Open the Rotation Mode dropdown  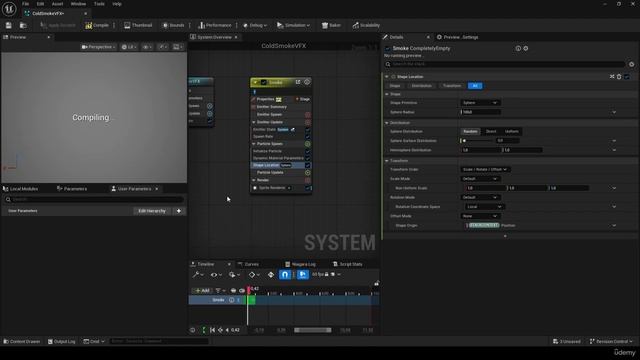pyautogui.click(x=480, y=198)
